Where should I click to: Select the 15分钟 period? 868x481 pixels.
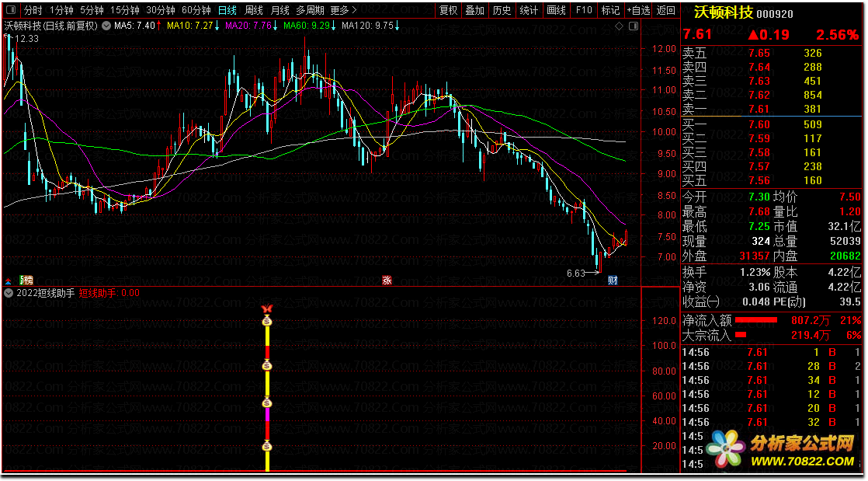(124, 10)
